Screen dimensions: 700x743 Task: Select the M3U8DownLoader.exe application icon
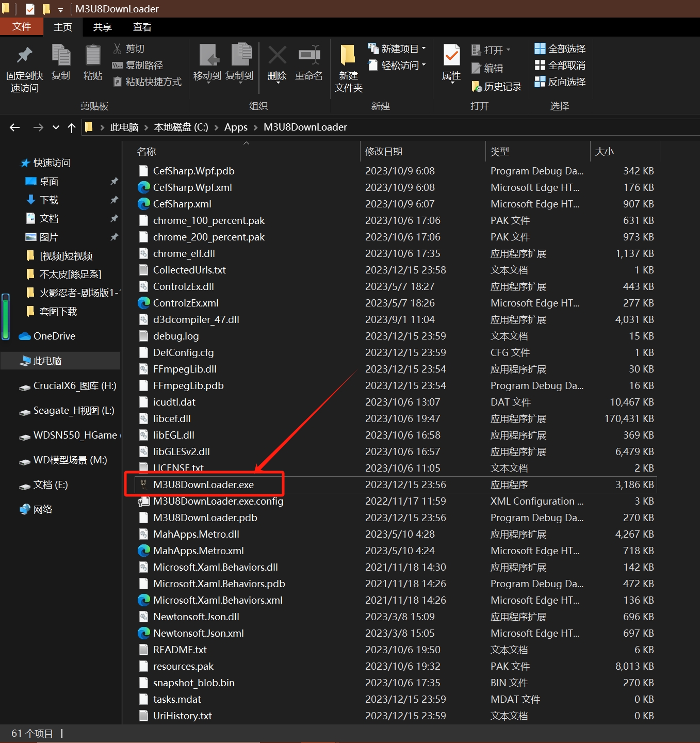[x=144, y=484]
